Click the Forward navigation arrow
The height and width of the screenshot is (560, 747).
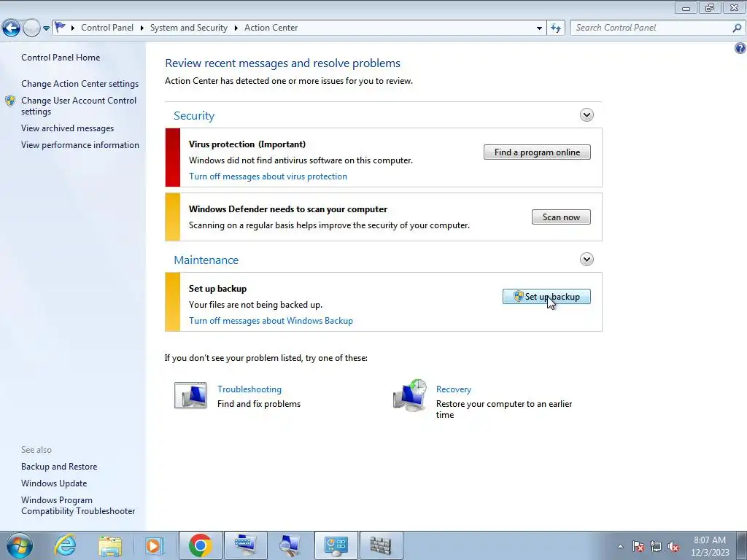click(x=31, y=28)
